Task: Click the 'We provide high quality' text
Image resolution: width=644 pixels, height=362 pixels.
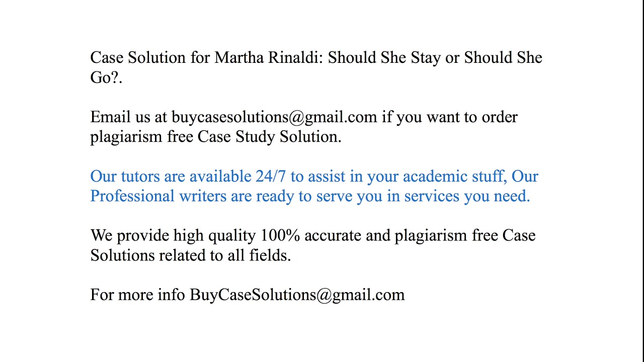Action: tap(173, 236)
